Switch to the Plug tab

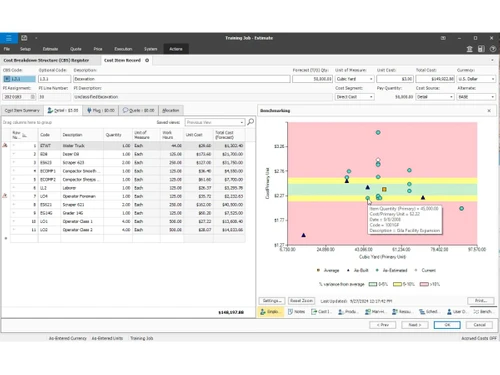tap(101, 110)
